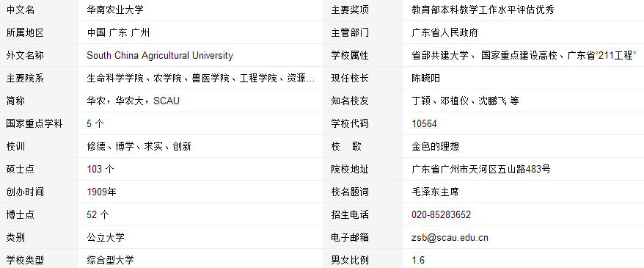The width and height of the screenshot is (644, 268).
Task: Select the 综合型大学 school type value
Action: point(110,260)
